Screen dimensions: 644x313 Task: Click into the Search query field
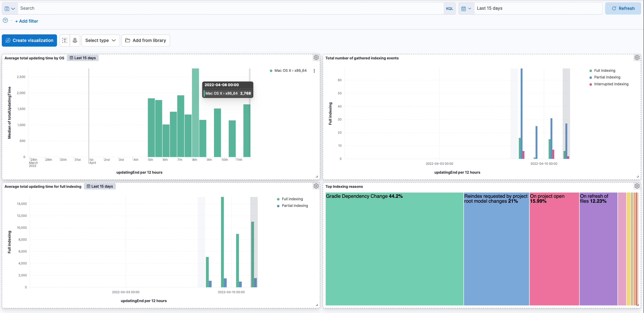[x=225, y=8]
